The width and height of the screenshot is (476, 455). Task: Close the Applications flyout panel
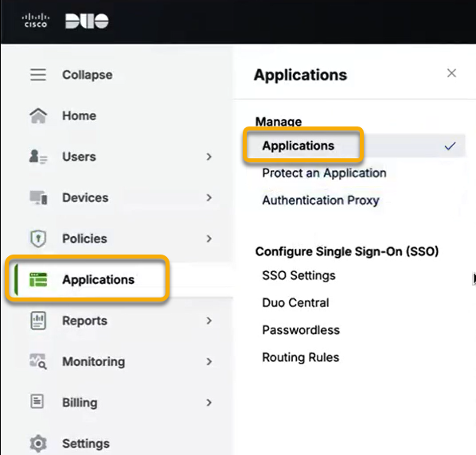(x=451, y=73)
